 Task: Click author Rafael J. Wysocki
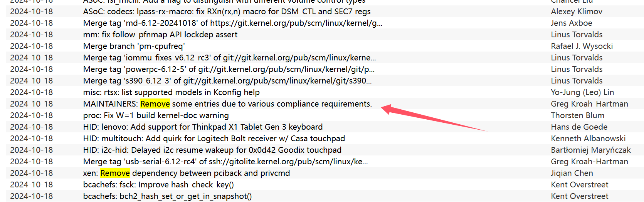[582, 46]
